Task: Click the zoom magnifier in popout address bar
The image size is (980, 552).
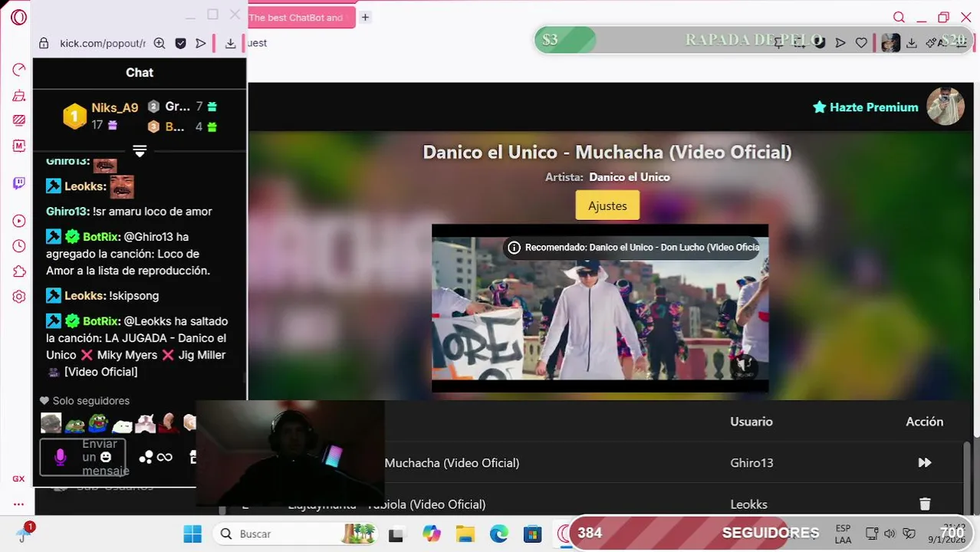Action: pos(159,44)
